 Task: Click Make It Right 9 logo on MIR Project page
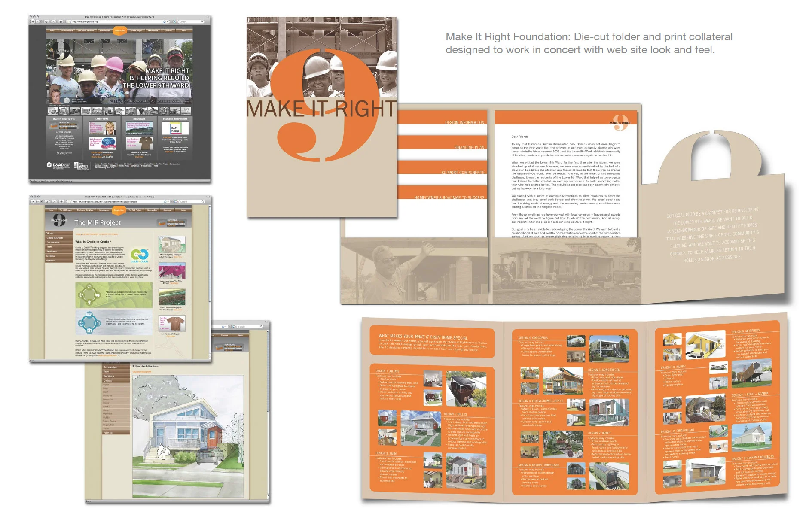pos(59,220)
